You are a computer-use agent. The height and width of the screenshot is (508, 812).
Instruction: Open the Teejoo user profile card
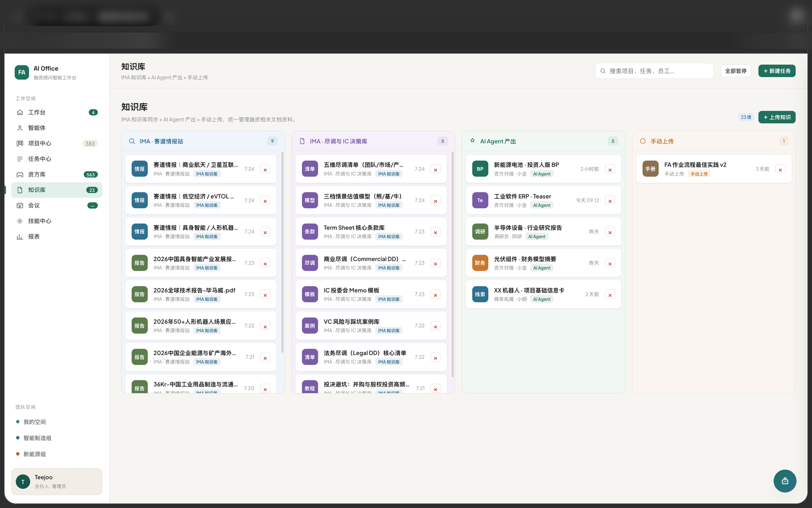click(x=57, y=482)
